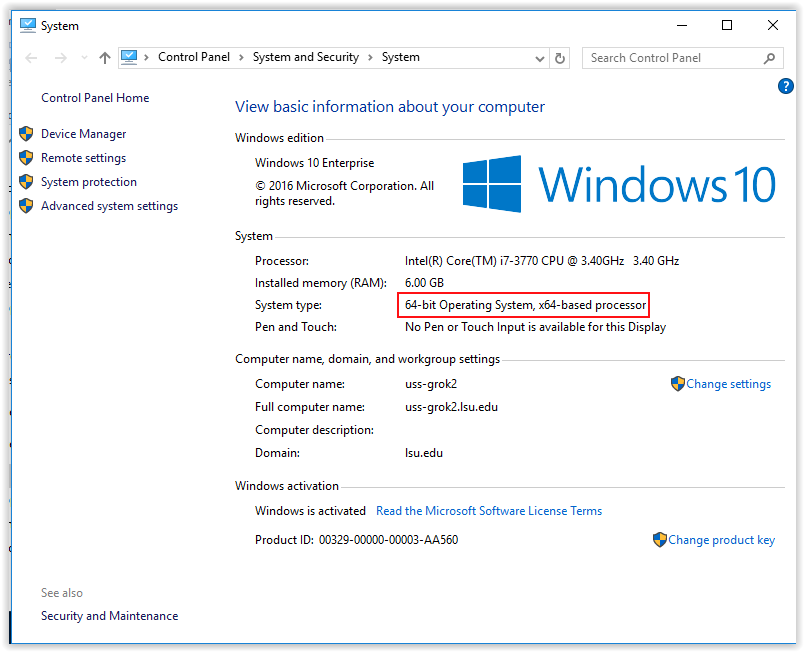Read the Microsoft Software License Terms

click(x=489, y=511)
